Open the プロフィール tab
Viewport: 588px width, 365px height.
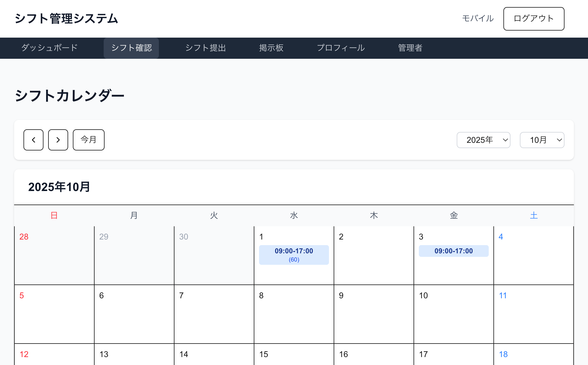point(341,48)
